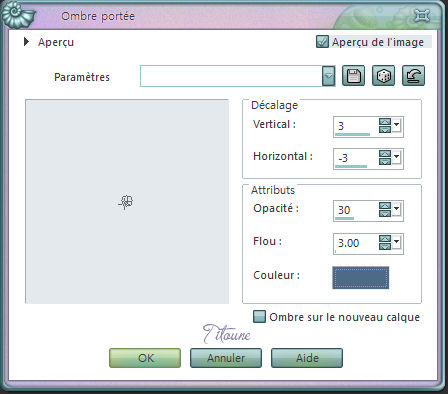Click OK to apply drop shadow
This screenshot has height=394, width=448.
coord(145,358)
